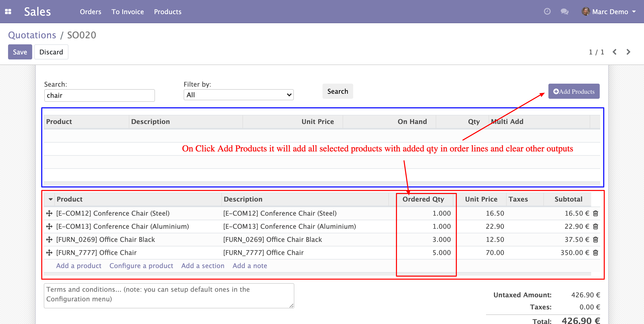Go to next record arrow

click(x=628, y=52)
